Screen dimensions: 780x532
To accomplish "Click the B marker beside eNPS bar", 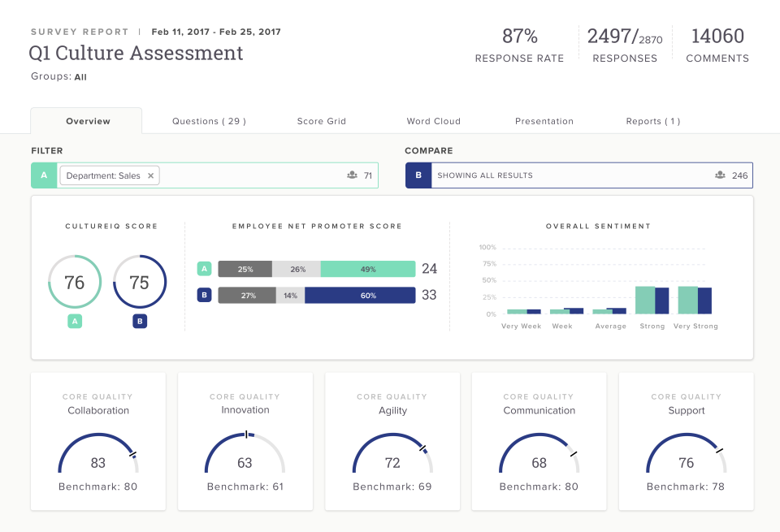I will (205, 295).
